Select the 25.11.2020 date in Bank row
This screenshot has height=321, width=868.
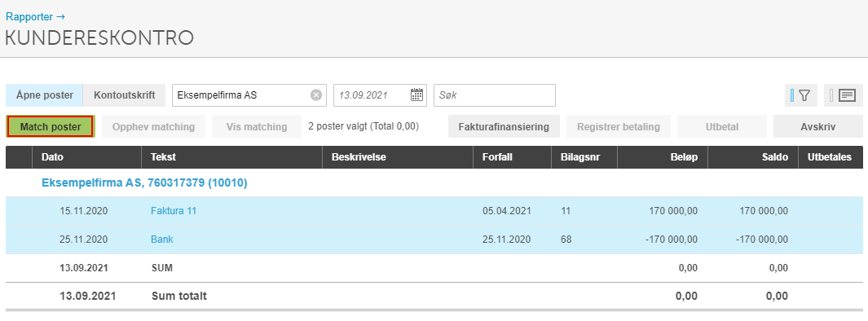tap(84, 240)
